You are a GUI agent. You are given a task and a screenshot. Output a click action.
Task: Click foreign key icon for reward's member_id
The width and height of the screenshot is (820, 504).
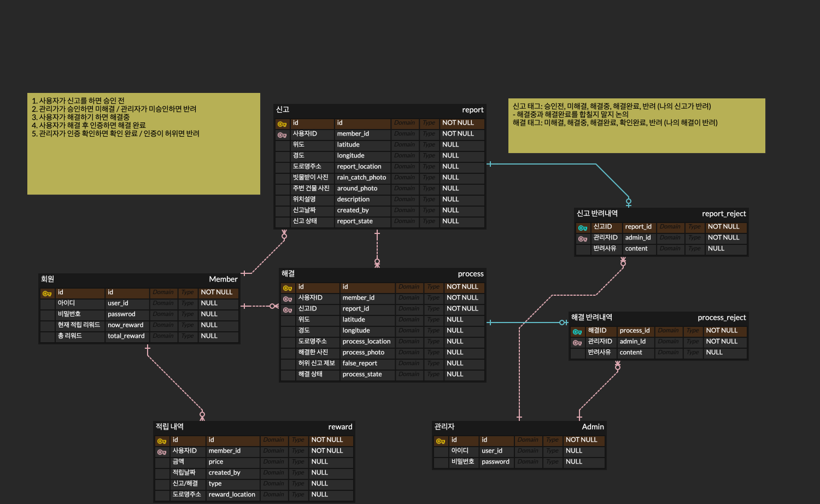tap(162, 452)
